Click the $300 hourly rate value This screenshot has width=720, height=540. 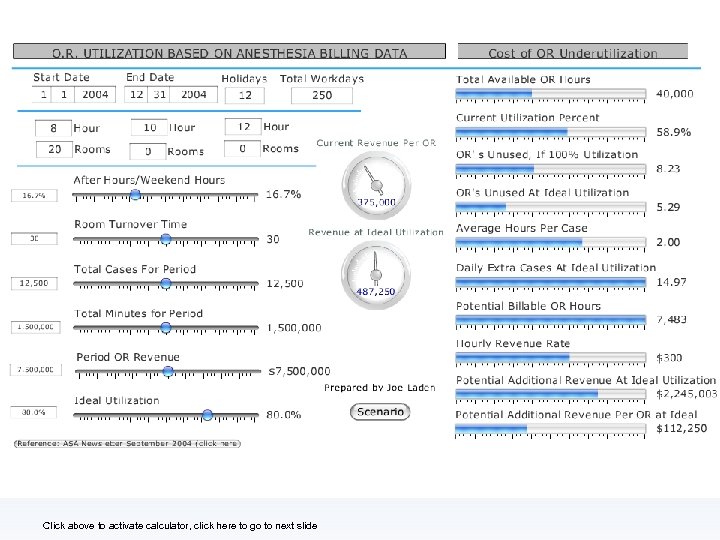click(669, 358)
